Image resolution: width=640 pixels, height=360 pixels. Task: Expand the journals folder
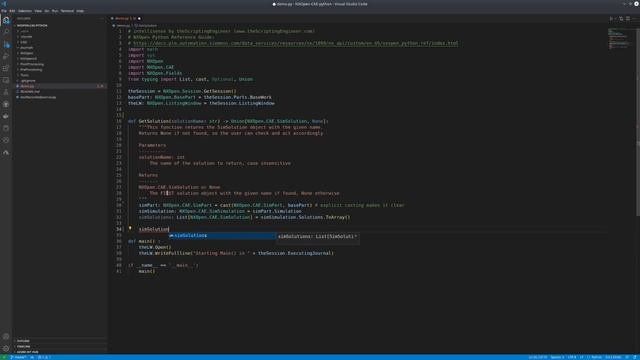[x=27, y=47]
